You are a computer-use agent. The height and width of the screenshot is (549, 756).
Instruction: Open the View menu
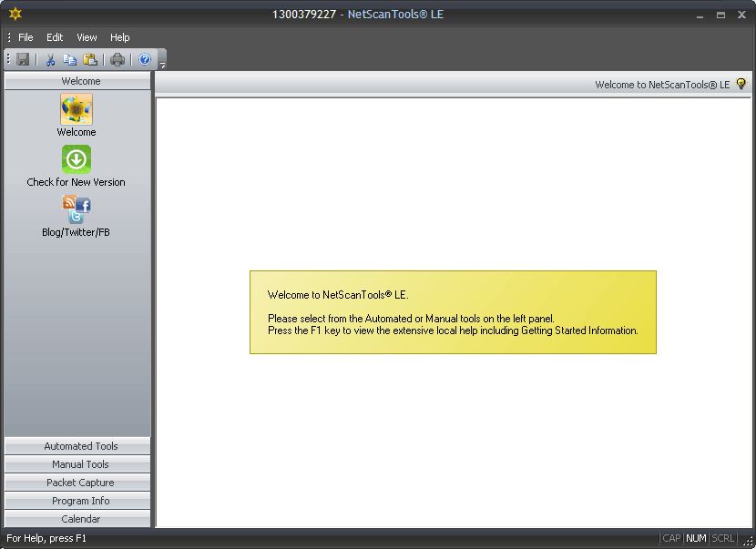point(87,37)
